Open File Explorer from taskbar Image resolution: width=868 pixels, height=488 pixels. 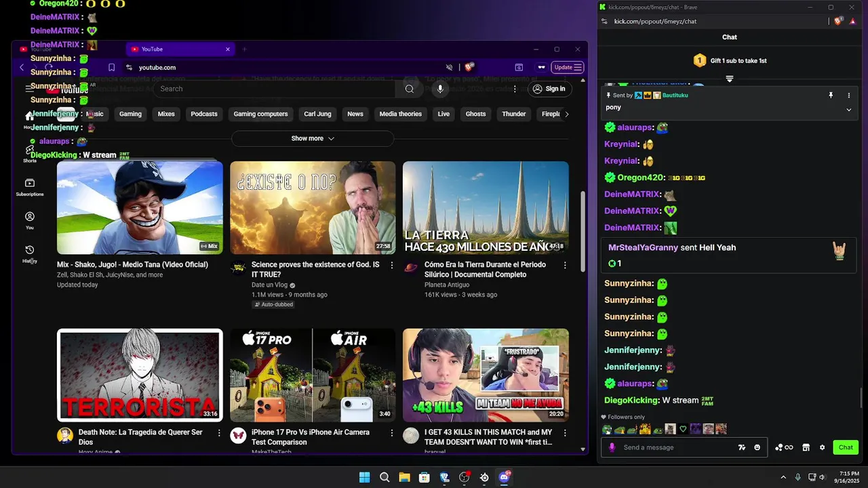[404, 477]
